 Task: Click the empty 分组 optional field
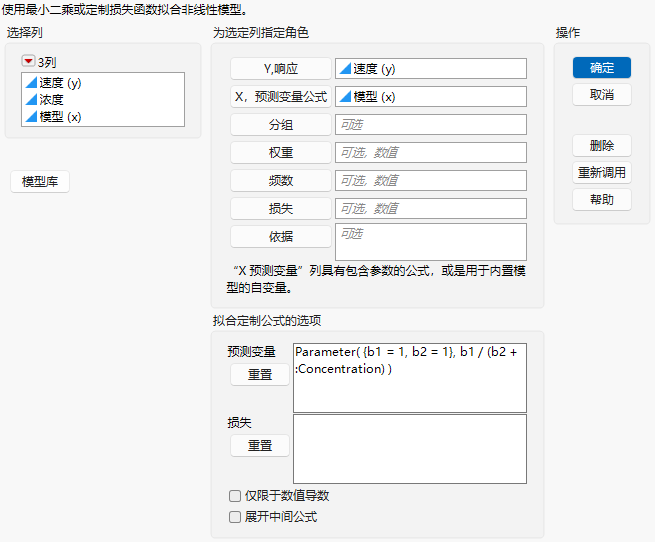431,125
